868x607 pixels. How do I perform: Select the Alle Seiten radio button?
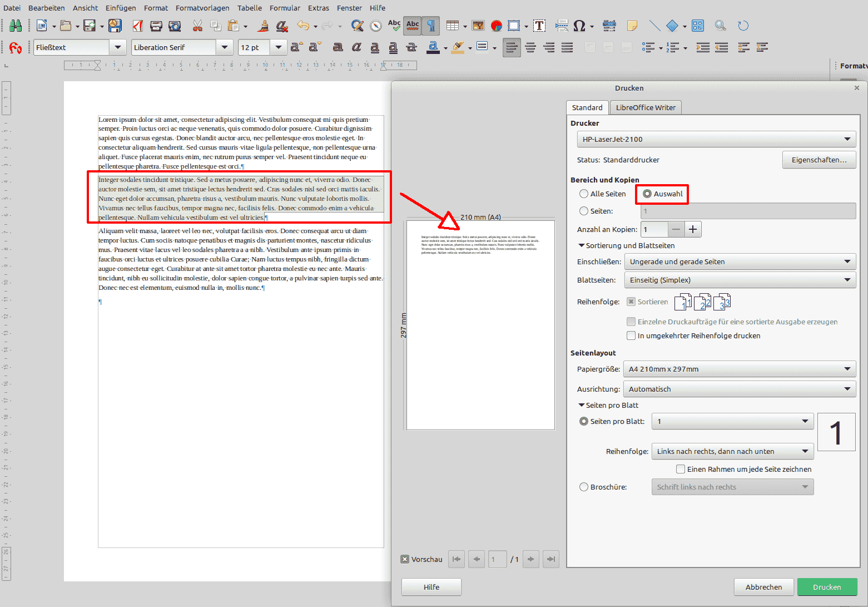point(583,194)
